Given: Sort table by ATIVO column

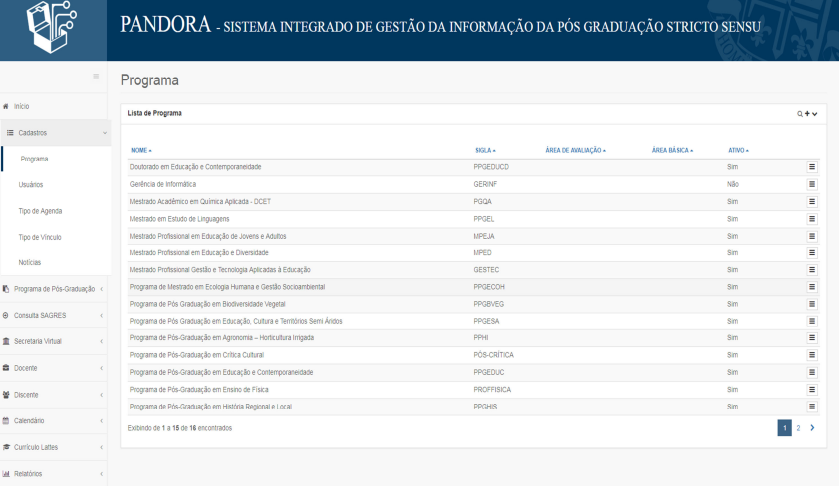Looking at the screenshot, I should (x=738, y=150).
